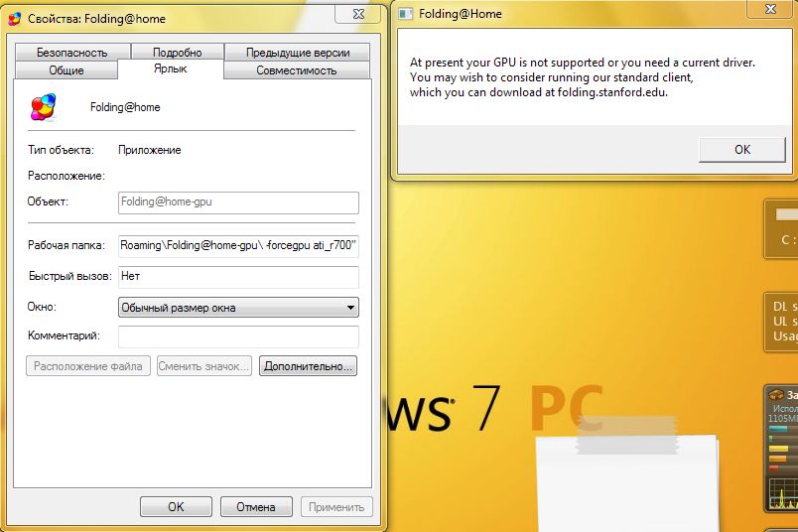Click the Folding@Home dialog title bar icon
This screenshot has height=532, width=798.
(x=406, y=14)
